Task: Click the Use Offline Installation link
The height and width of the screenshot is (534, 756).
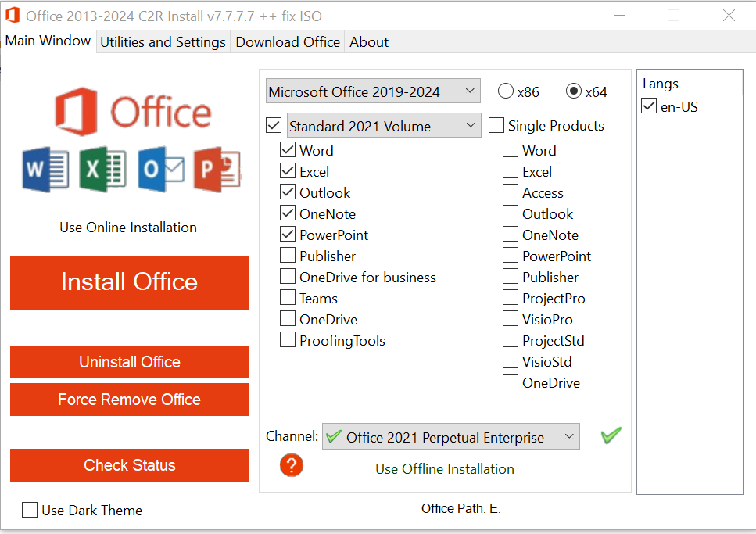Action: coord(445,469)
